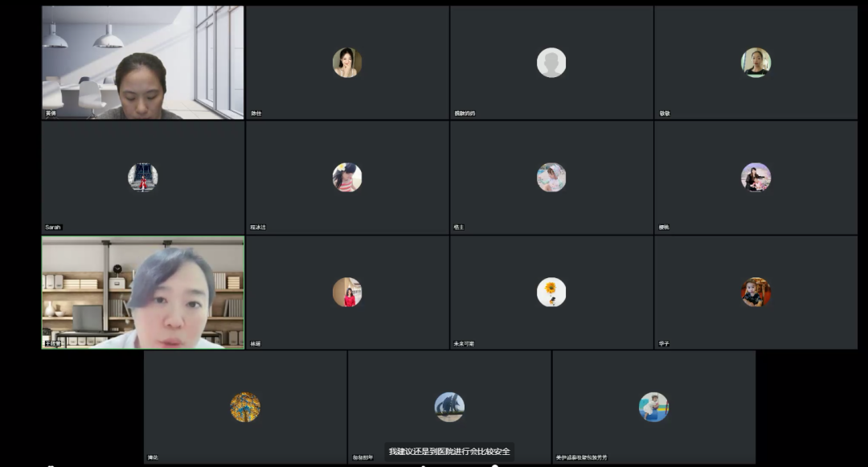Click the baby in white hat avatar
This screenshot has height=467, width=868.
pos(551,177)
